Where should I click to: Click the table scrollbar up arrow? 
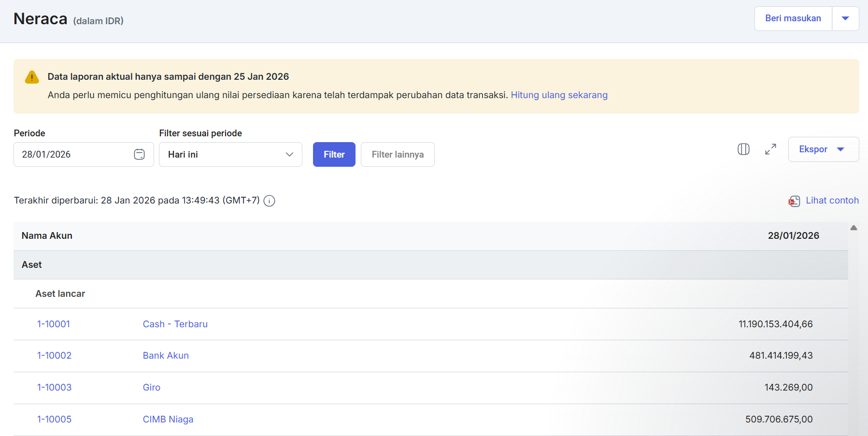[854, 228]
